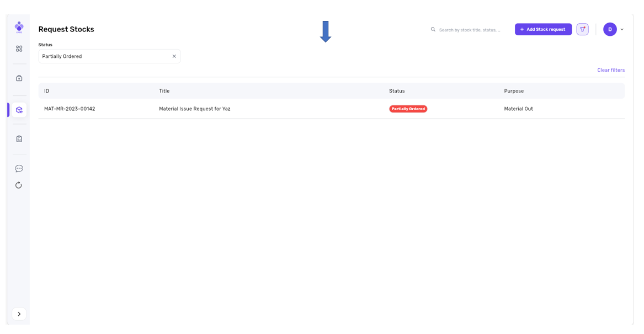Click the Status column header

click(397, 91)
